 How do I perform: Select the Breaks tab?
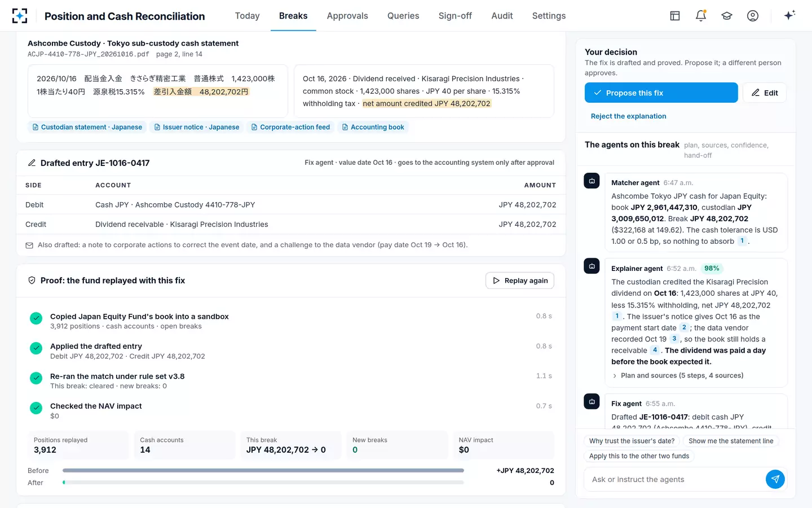(293, 16)
